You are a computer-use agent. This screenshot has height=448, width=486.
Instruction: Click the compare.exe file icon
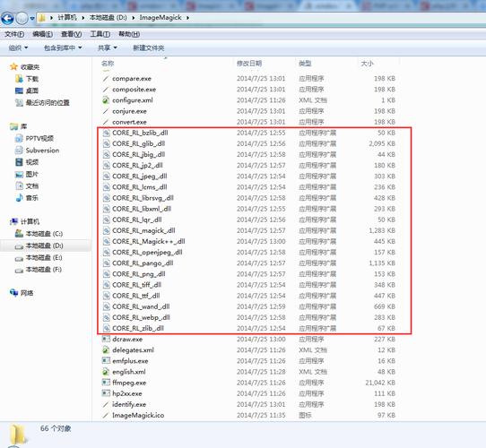[106, 79]
